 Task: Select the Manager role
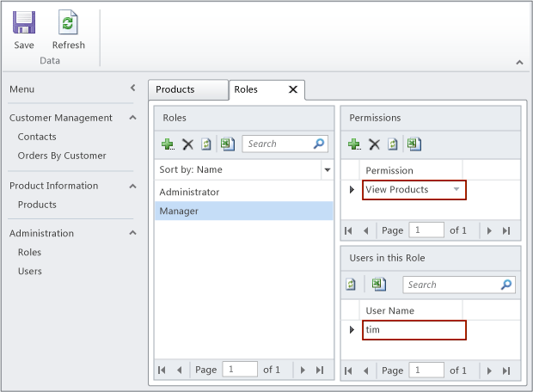(x=244, y=211)
